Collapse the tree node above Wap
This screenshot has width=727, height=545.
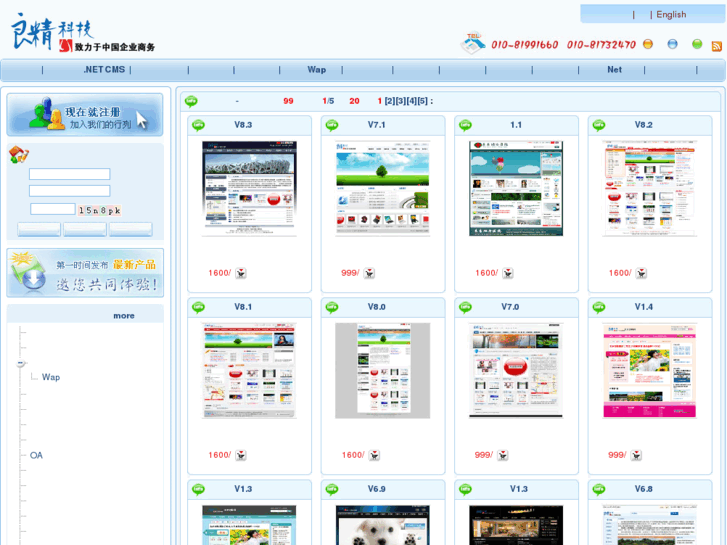20,363
